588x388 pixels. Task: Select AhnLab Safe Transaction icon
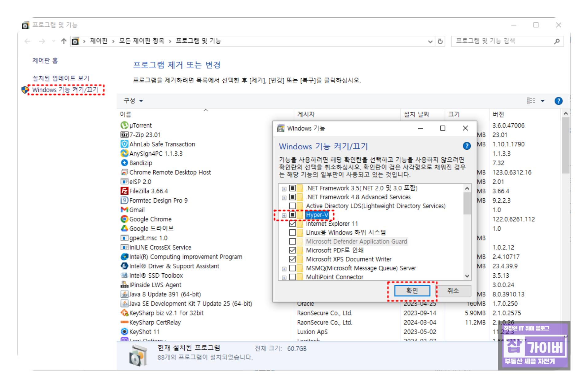click(x=124, y=144)
